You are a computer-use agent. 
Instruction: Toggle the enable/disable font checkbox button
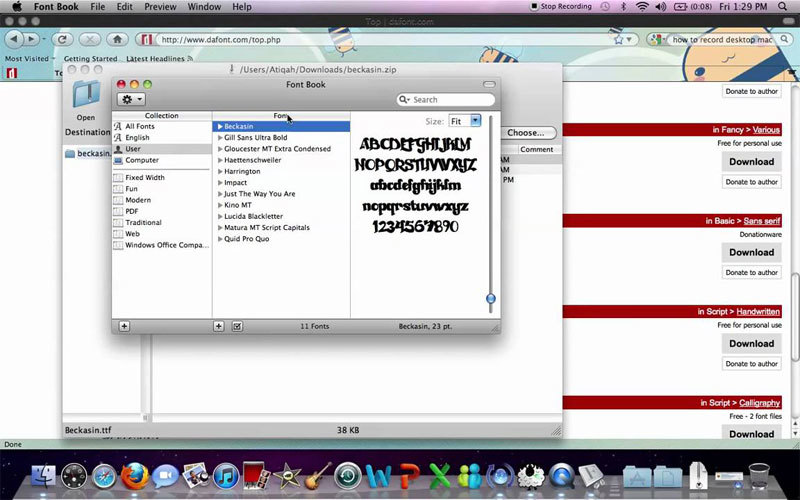tap(237, 326)
